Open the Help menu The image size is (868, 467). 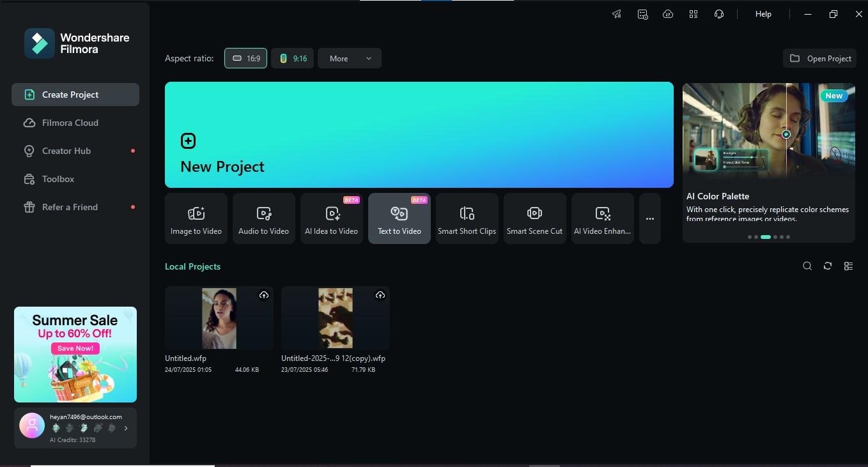click(763, 14)
